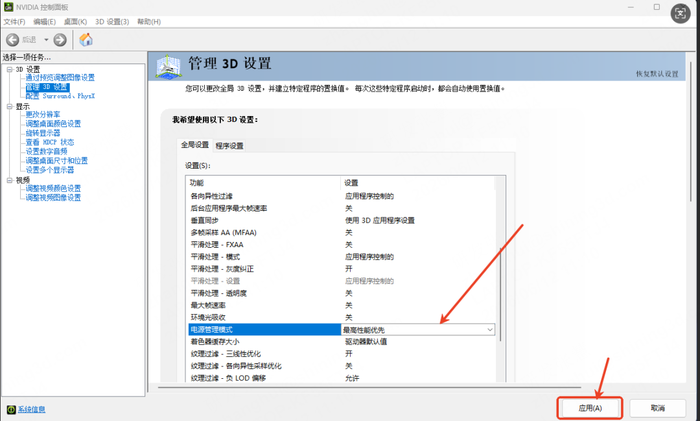This screenshot has width=700, height=421.
Task: Click the 应用(A) apply button
Action: (590, 408)
